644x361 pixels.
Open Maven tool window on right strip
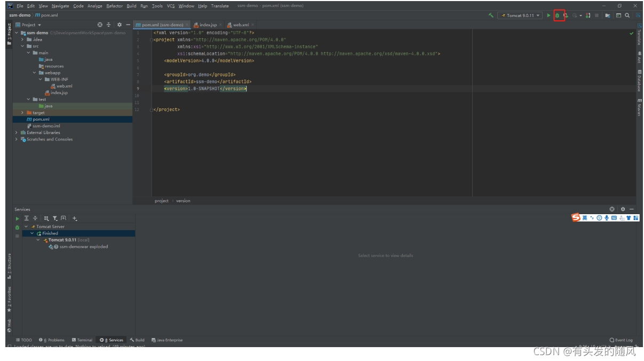click(x=639, y=107)
